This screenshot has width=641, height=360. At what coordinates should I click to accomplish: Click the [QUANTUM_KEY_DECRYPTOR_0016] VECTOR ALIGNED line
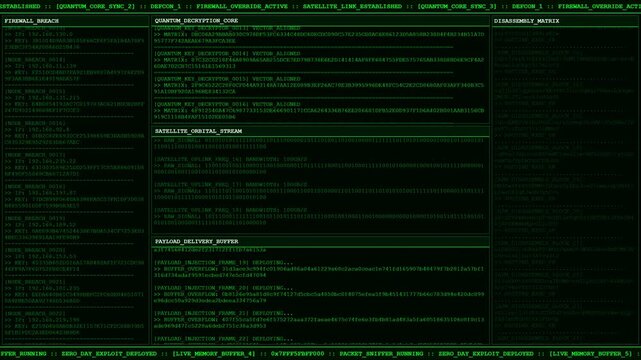click(x=227, y=104)
